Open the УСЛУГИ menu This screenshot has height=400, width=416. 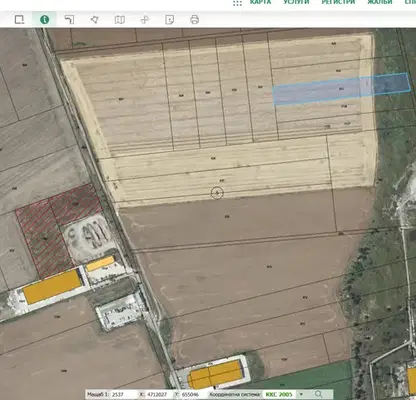point(296,2)
